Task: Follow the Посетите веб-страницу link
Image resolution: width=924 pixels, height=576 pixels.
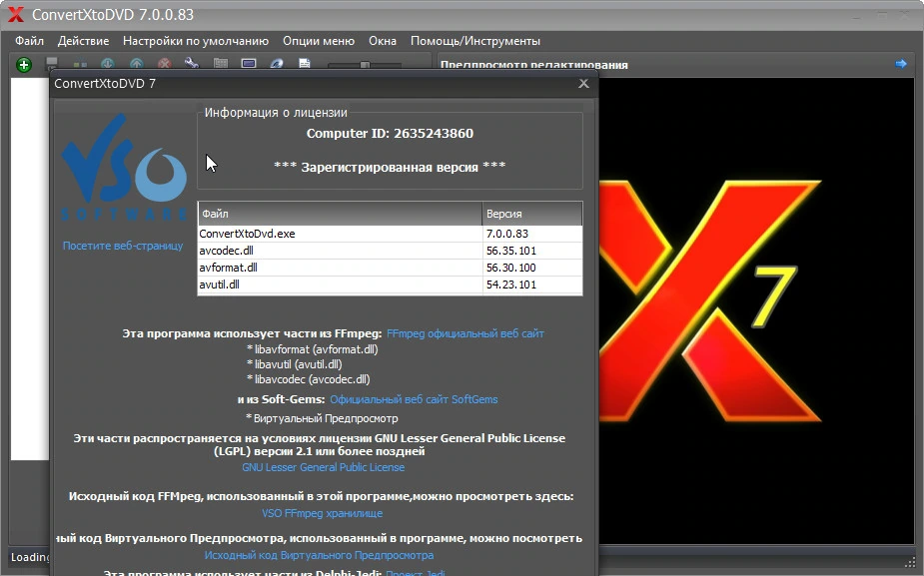Action: [123, 246]
